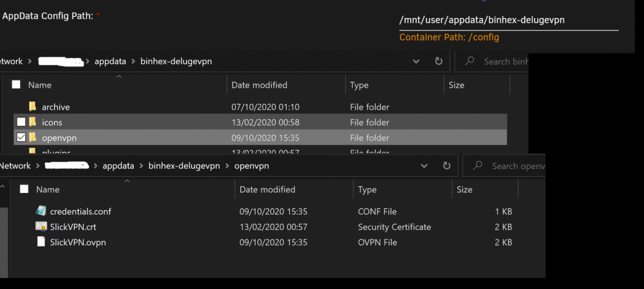Click 13/02/2020 00:57 date of SlickVPN.crt
The image size is (644, 289).
click(273, 227)
